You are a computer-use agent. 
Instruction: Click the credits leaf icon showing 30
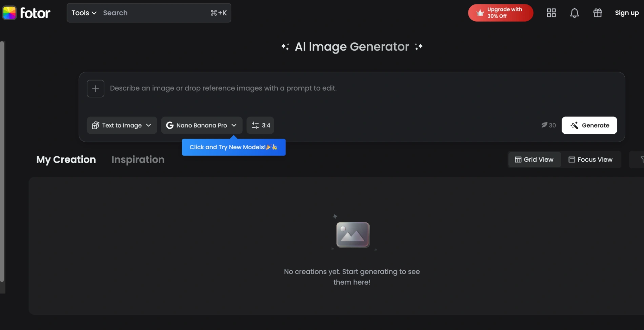click(x=544, y=125)
